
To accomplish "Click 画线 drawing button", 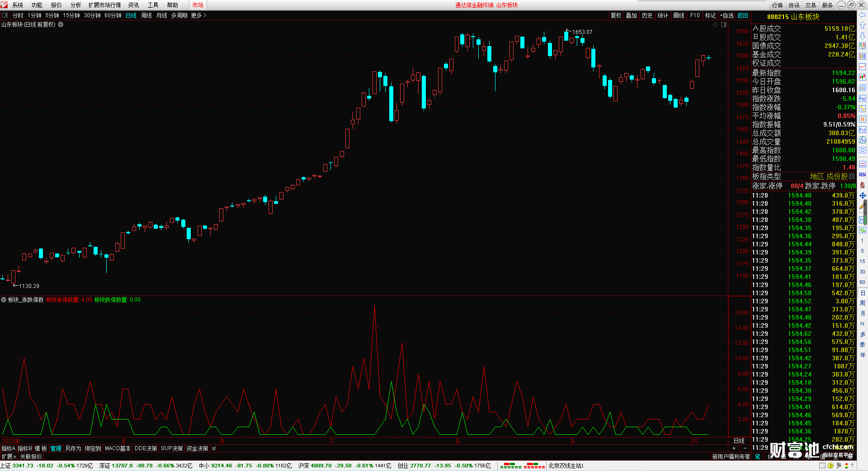I will pos(679,15).
